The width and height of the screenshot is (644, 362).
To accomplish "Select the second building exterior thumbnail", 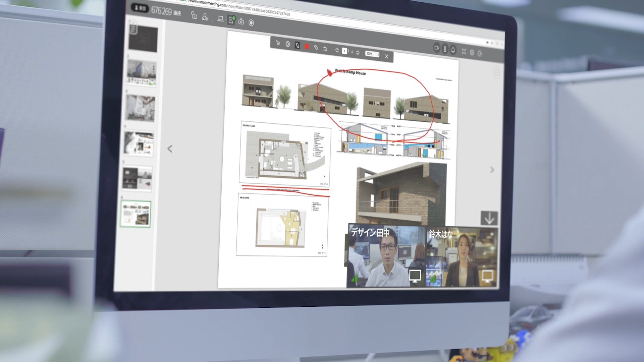I will click(142, 73).
